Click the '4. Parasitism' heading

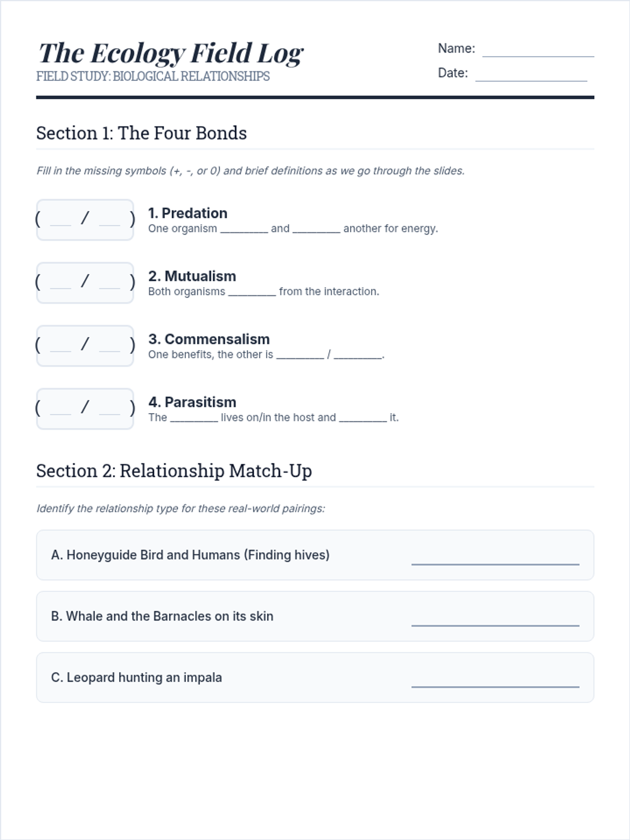[192, 402]
